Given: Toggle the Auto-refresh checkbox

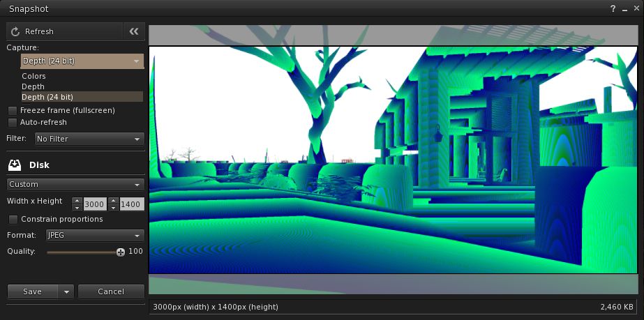Looking at the screenshot, I should point(13,123).
